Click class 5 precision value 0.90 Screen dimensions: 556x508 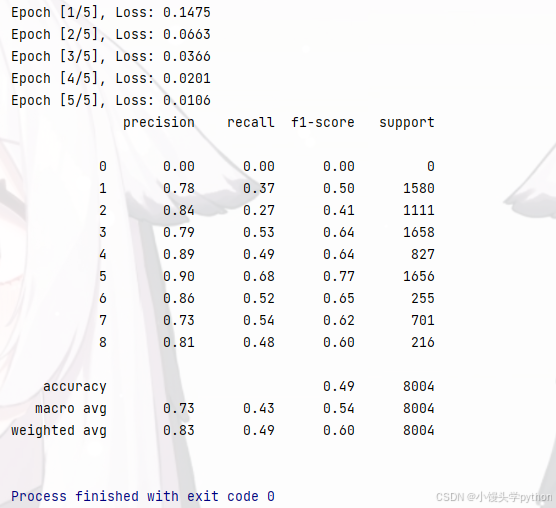[x=179, y=277]
